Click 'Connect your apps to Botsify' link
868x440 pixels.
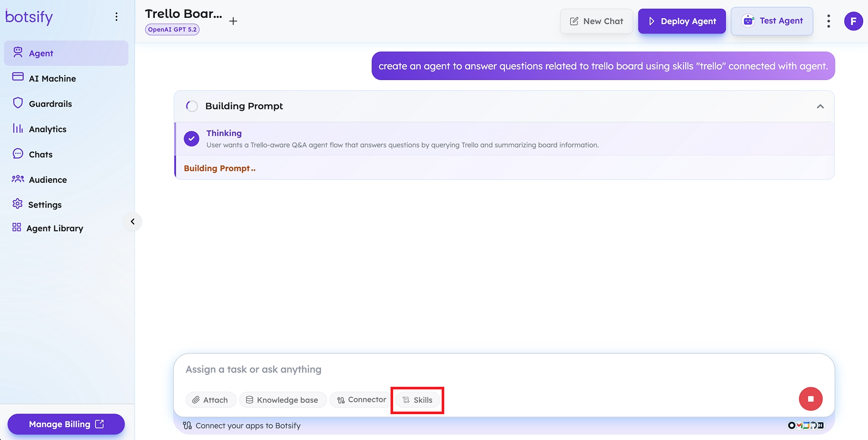[x=242, y=426]
